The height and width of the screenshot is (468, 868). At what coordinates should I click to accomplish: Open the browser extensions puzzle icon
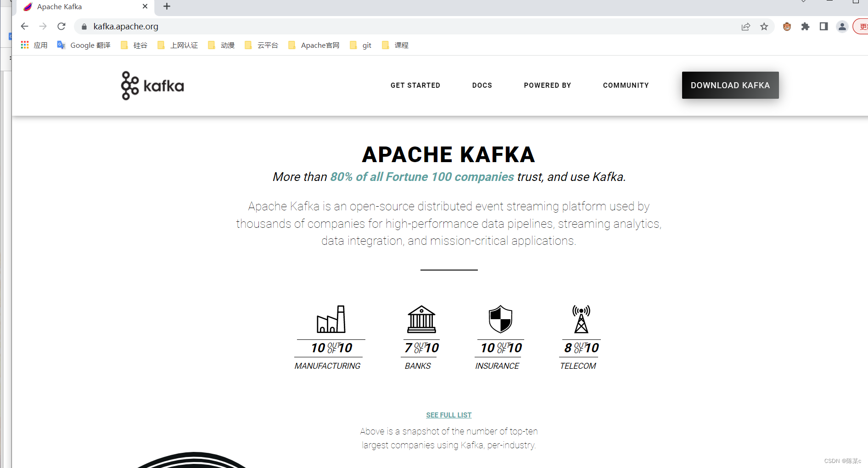805,26
